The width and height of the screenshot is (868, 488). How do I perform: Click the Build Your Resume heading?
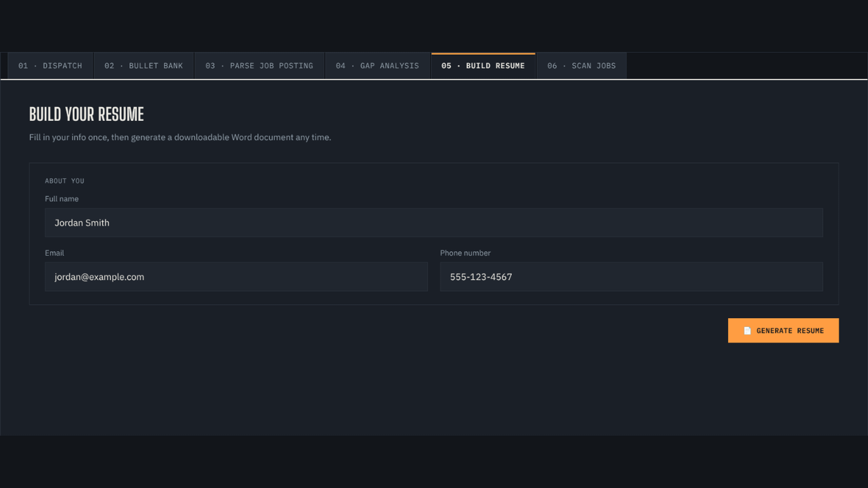pyautogui.click(x=86, y=114)
